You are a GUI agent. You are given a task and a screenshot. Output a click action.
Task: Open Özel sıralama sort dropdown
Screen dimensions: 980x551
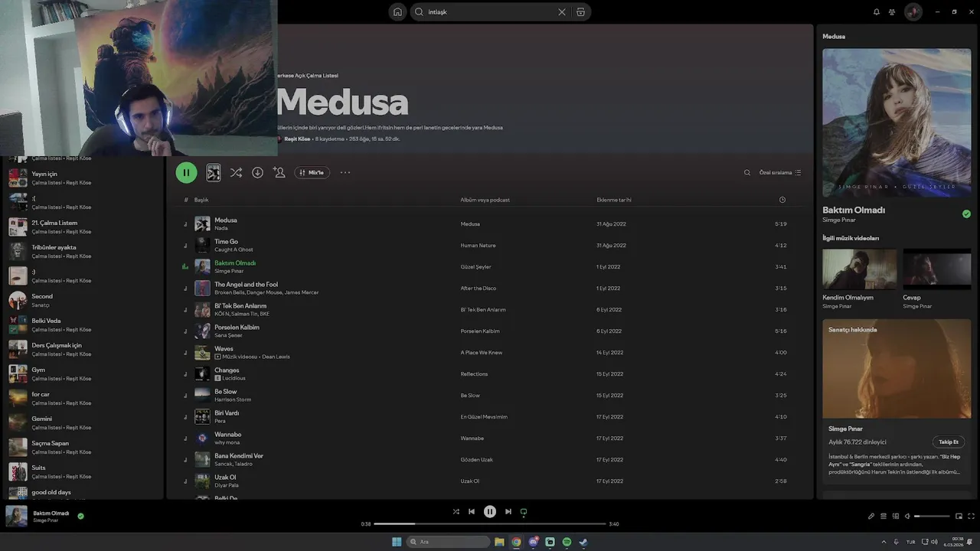pos(780,173)
